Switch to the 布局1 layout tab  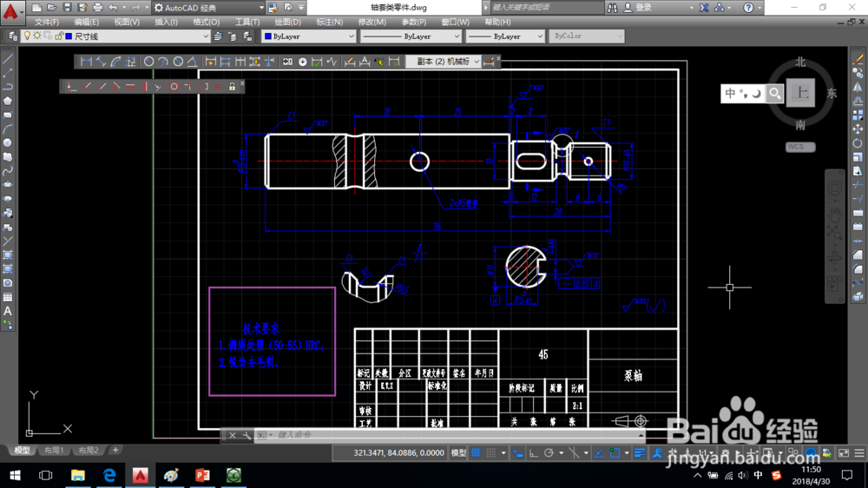54,451
